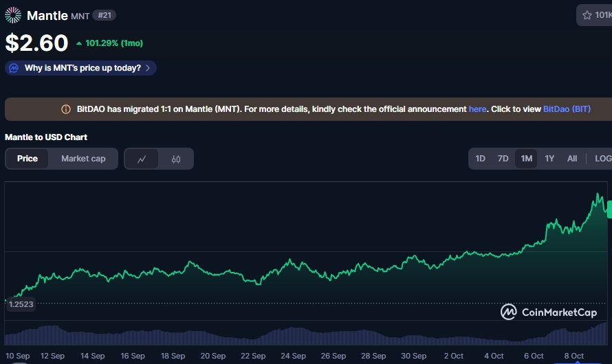The width and height of the screenshot is (612, 364).
Task: Click the '4 Oct' date axis label
Action: [x=494, y=356]
